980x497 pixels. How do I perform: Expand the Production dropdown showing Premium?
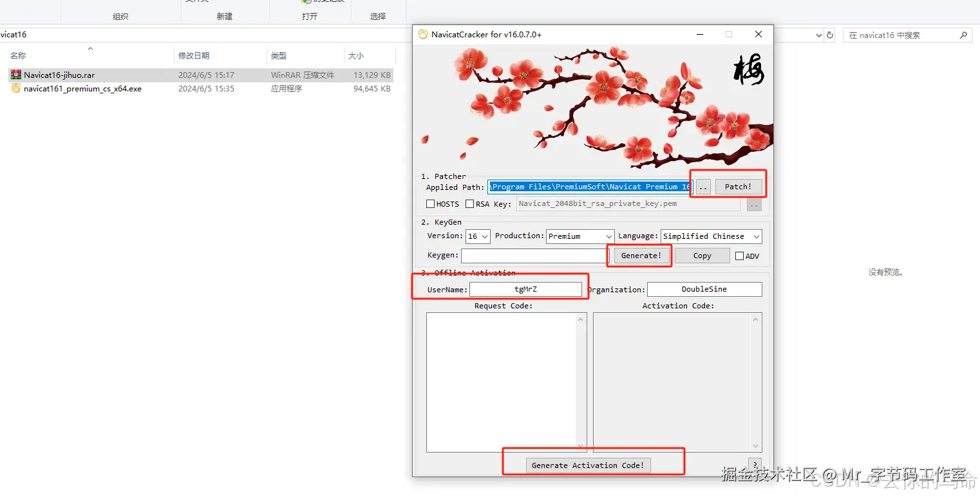pos(580,236)
